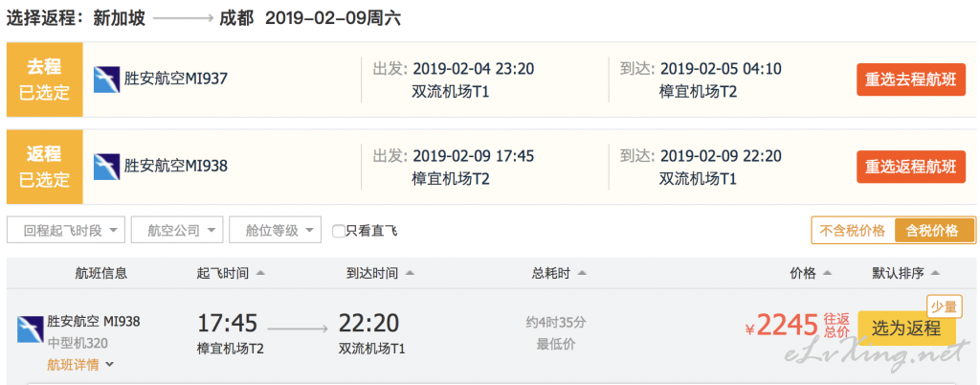Sort by price arrow

click(828, 273)
